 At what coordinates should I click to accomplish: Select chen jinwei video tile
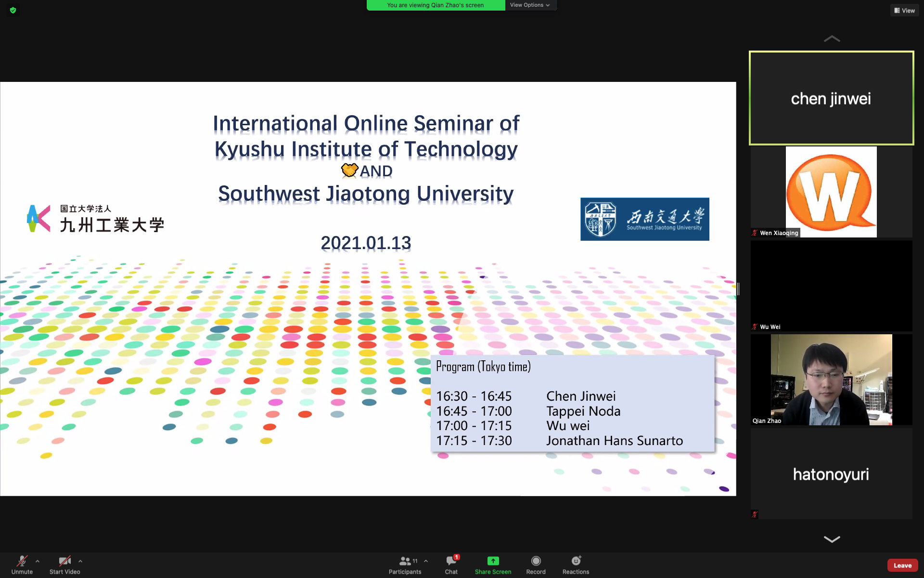(x=831, y=98)
